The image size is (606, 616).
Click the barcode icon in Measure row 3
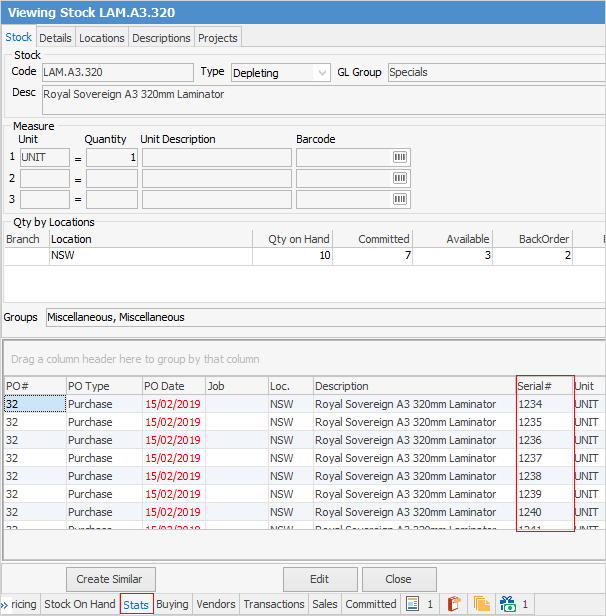pos(400,200)
